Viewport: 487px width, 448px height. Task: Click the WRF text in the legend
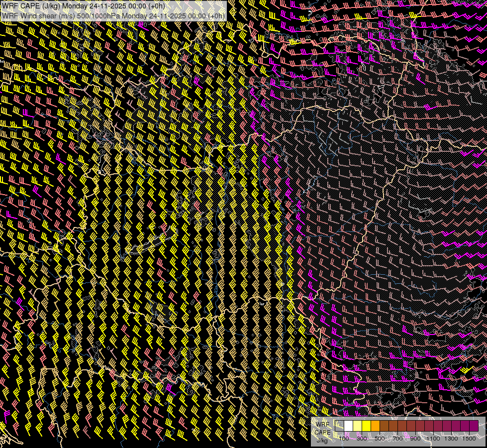322,424
